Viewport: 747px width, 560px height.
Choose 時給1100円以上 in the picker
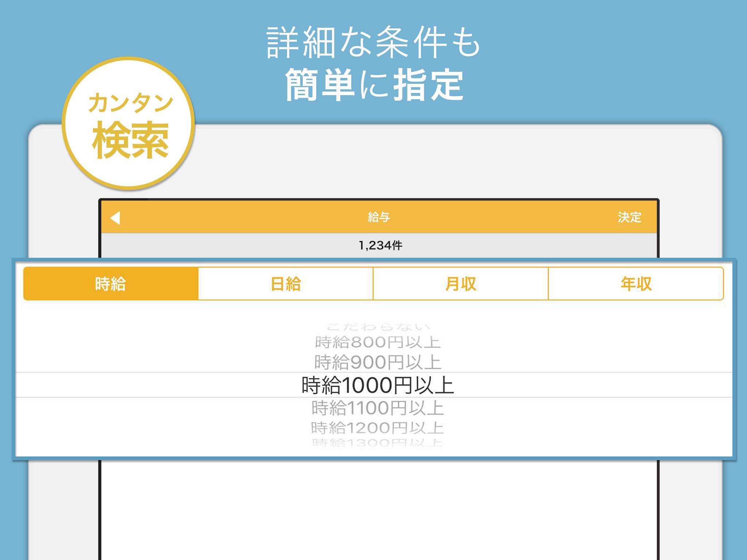click(378, 408)
